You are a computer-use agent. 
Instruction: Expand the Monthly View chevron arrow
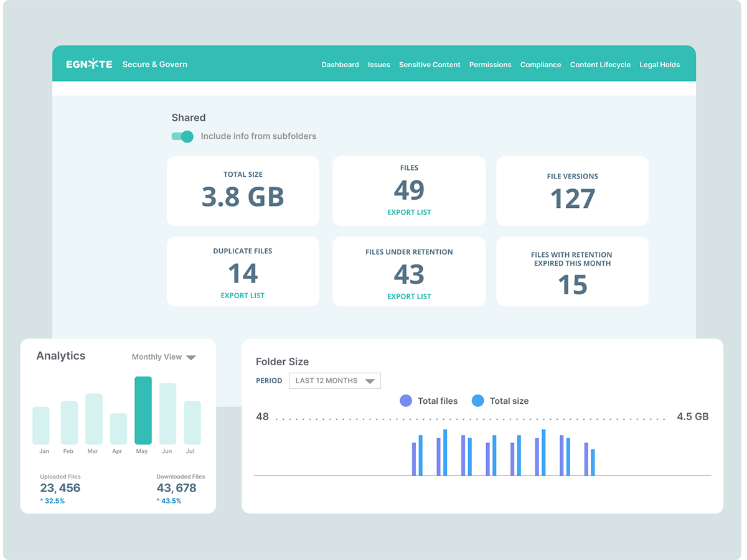(x=191, y=357)
